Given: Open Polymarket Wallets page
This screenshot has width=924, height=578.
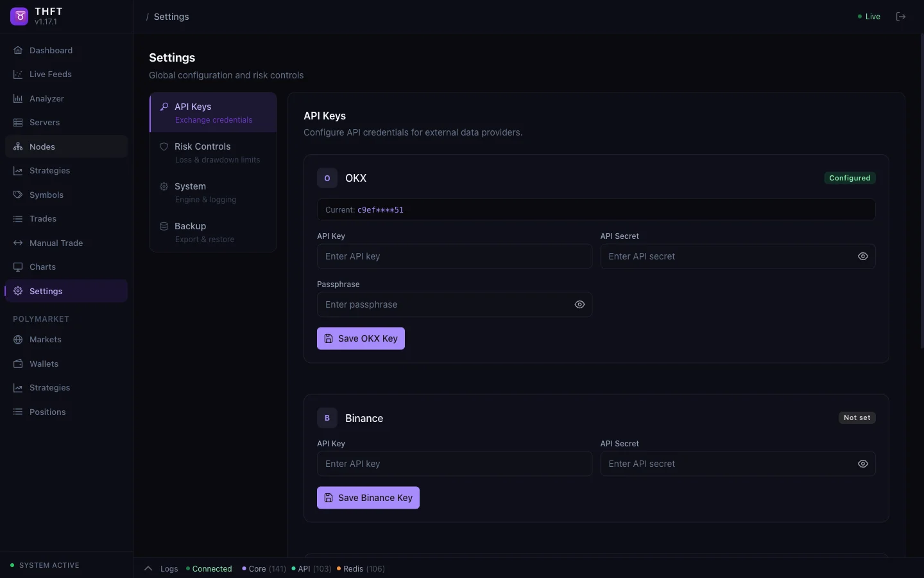Looking at the screenshot, I should (44, 364).
